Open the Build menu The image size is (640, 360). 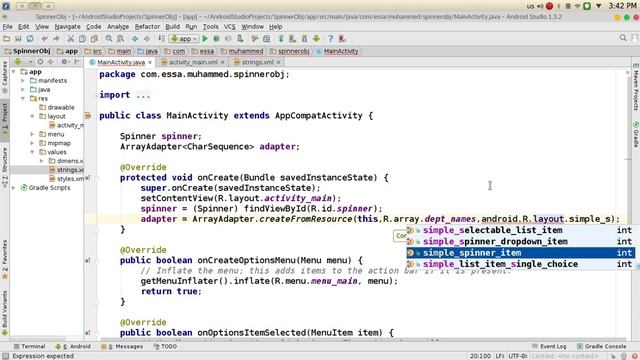pyautogui.click(x=172, y=27)
